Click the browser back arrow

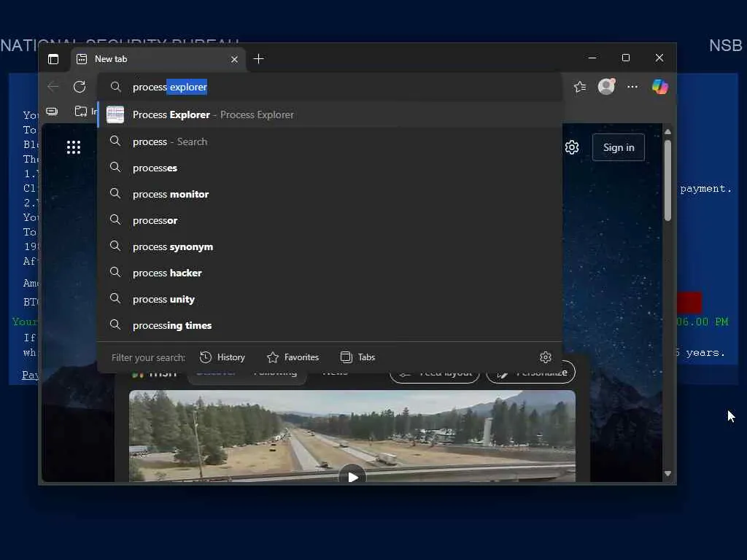(x=53, y=87)
